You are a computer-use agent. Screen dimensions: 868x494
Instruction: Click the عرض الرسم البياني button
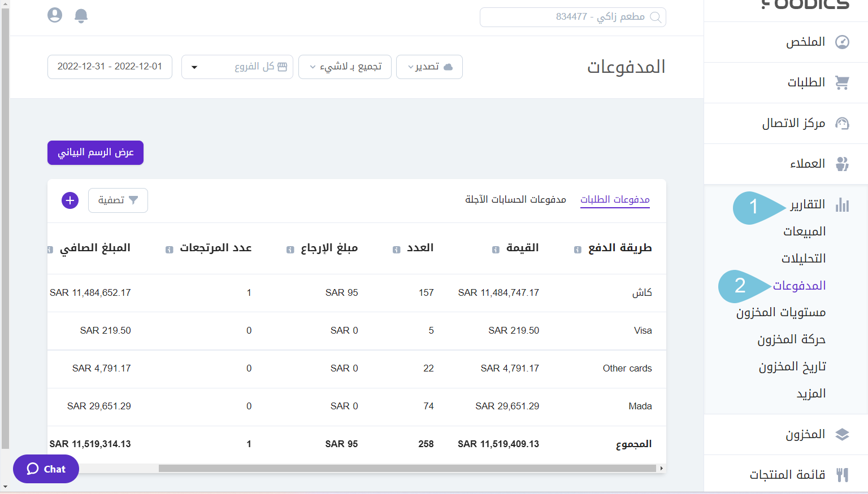[x=96, y=152]
